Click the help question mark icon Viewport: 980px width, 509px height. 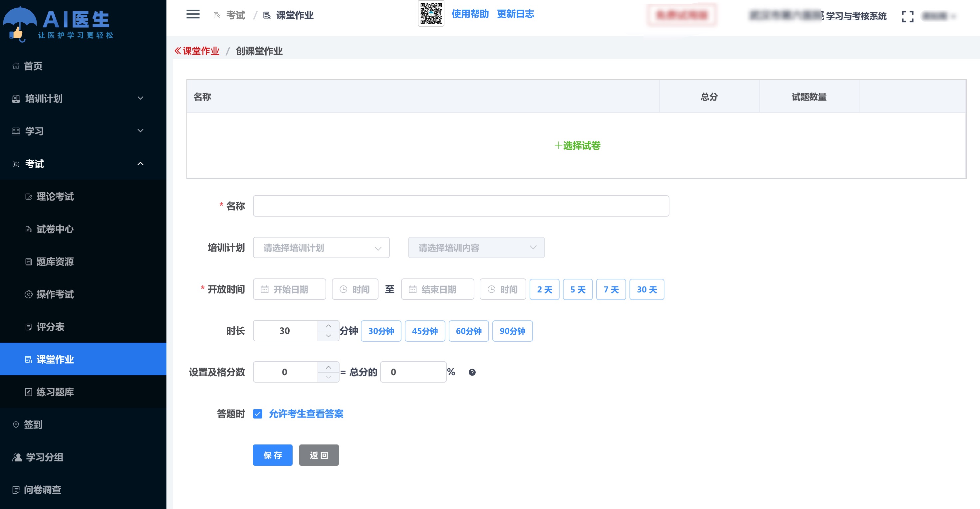pyautogui.click(x=472, y=372)
